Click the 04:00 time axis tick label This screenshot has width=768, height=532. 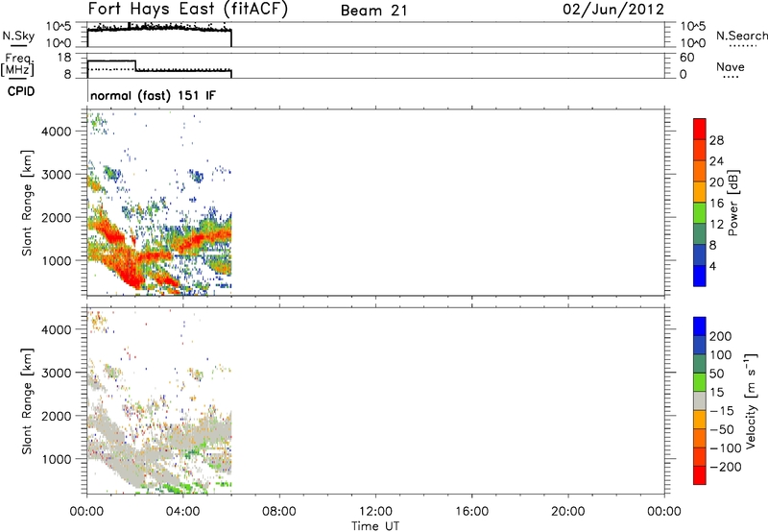point(182,512)
